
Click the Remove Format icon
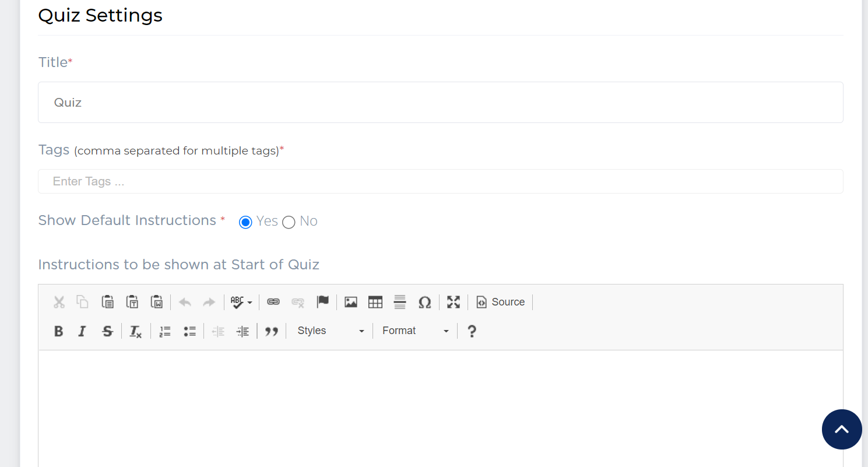click(135, 331)
